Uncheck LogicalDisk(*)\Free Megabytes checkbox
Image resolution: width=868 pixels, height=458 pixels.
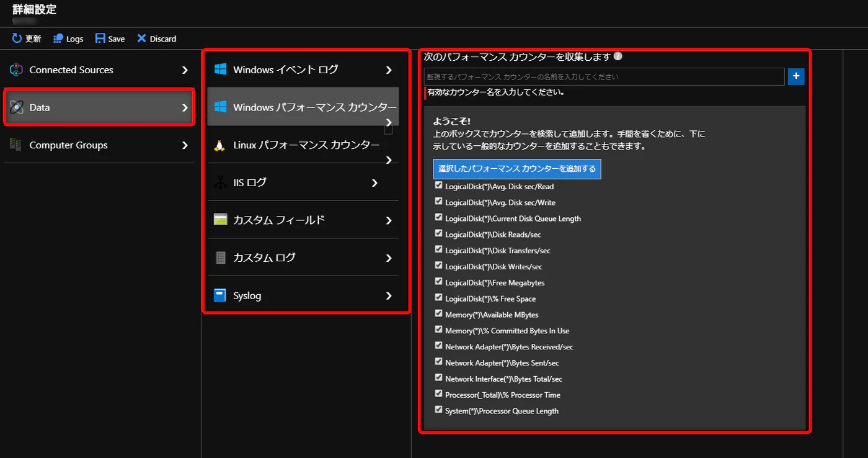point(439,282)
